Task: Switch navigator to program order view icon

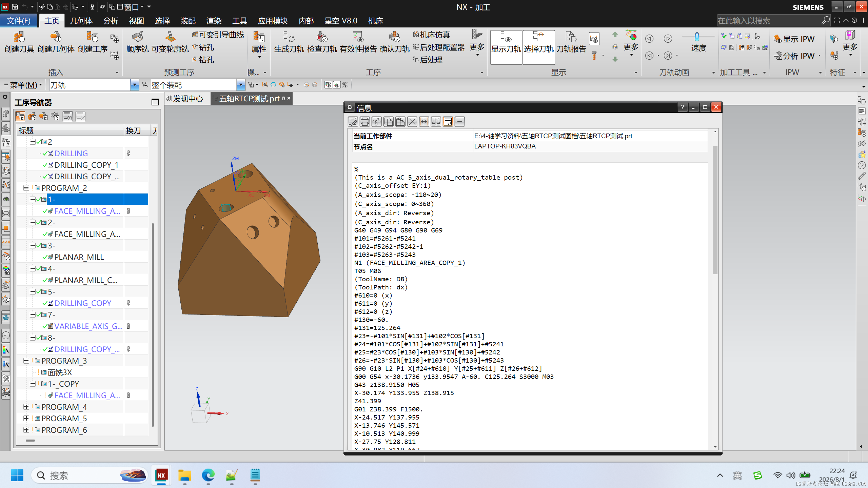Action: [20, 117]
